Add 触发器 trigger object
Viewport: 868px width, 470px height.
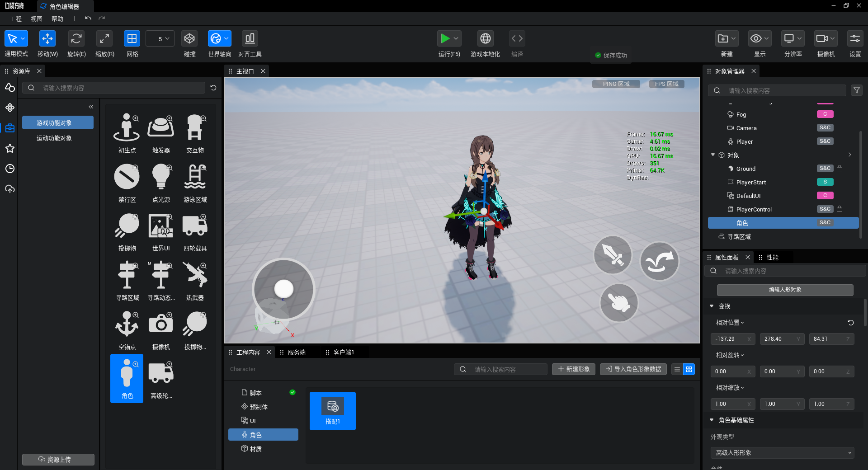161,133
